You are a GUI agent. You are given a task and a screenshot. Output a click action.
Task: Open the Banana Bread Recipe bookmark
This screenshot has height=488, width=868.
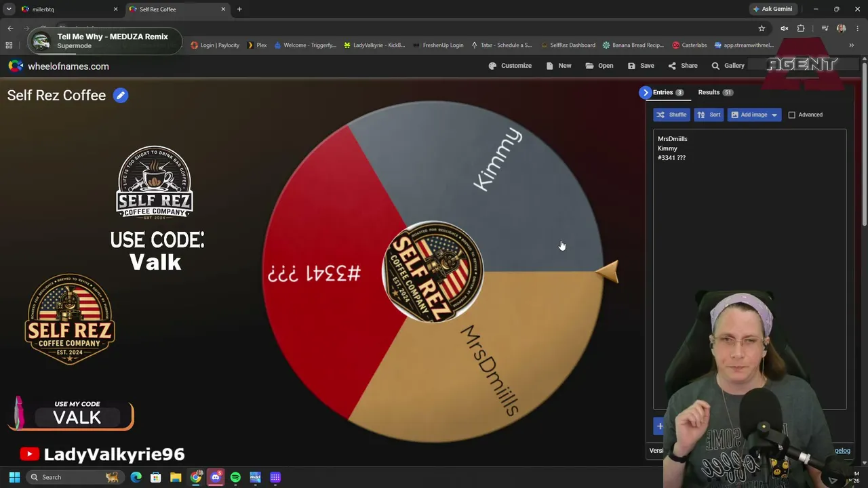633,45
